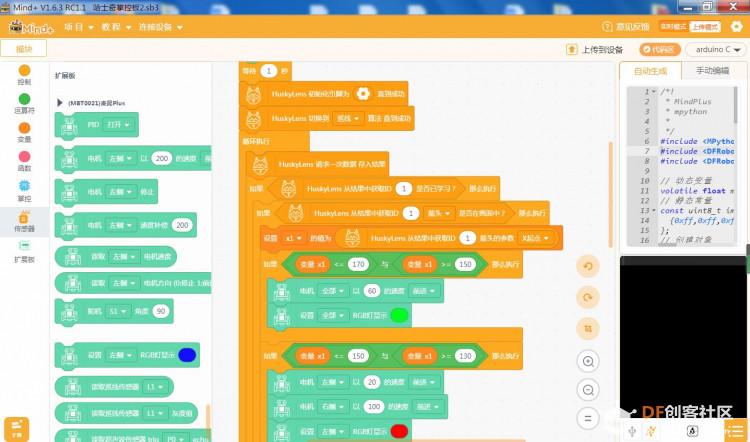Zoom in the block workspace
The image size is (750, 442).
588,361
